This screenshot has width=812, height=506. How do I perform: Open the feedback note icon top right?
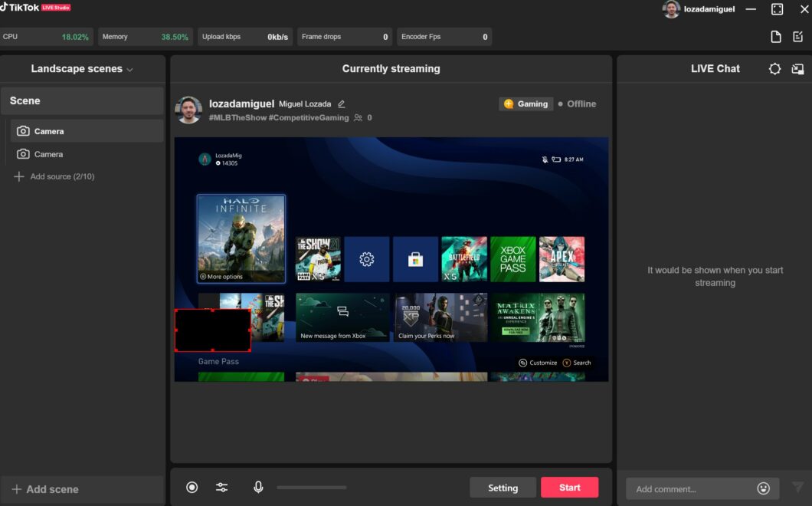click(797, 37)
